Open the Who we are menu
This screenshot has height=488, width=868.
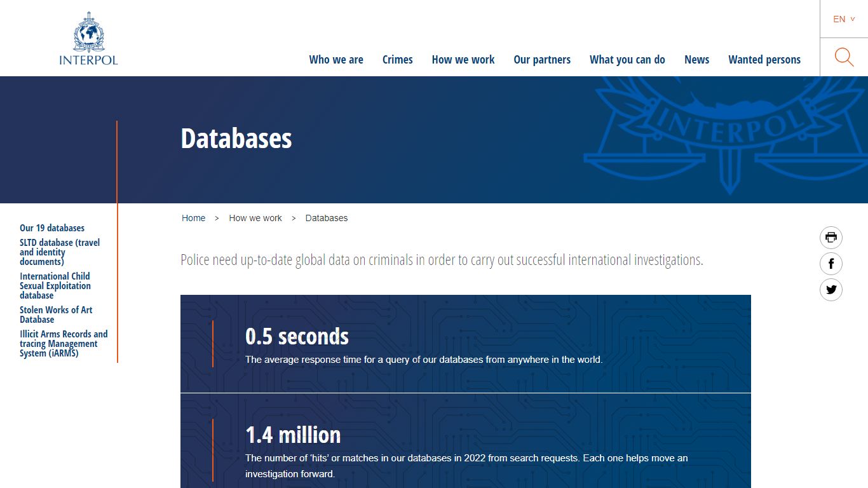pos(336,60)
